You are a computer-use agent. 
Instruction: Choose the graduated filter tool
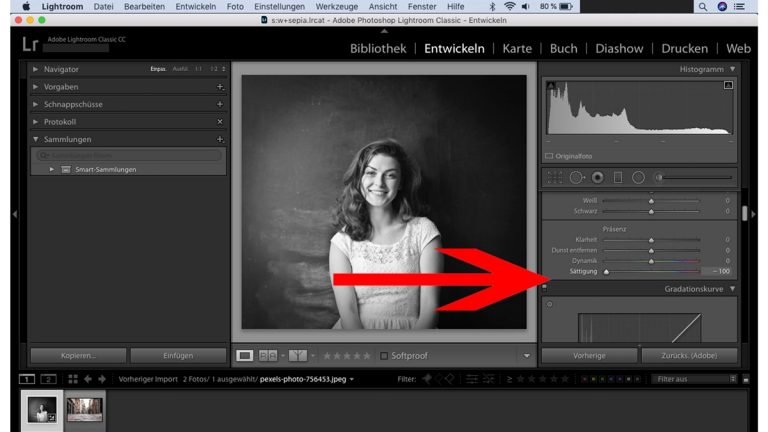coord(617,177)
